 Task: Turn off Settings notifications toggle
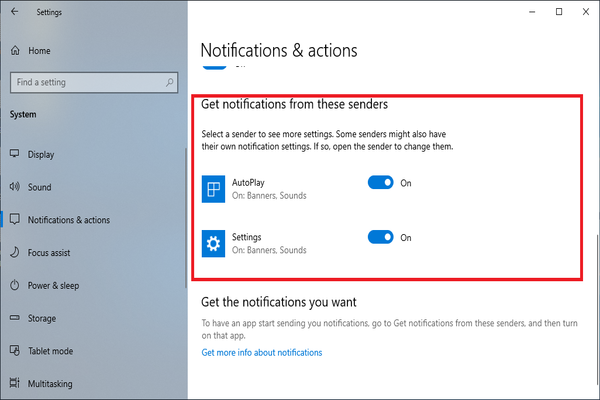380,237
